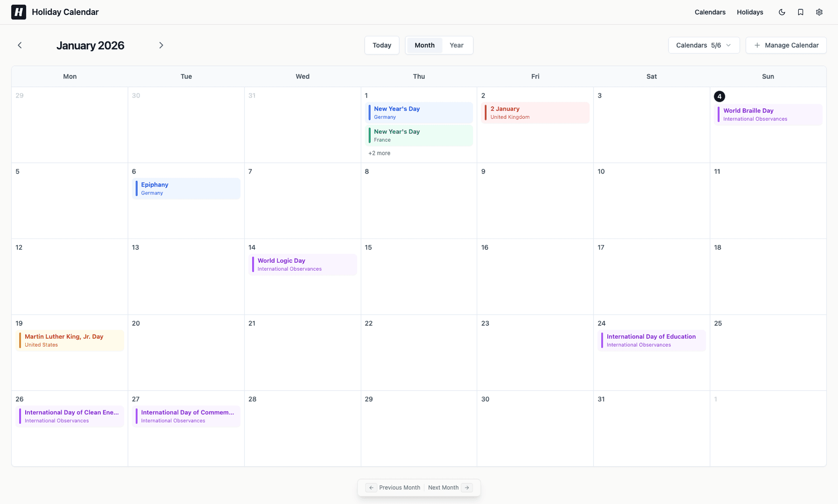Open the Holidays menu item
The width and height of the screenshot is (838, 504).
[x=750, y=12]
